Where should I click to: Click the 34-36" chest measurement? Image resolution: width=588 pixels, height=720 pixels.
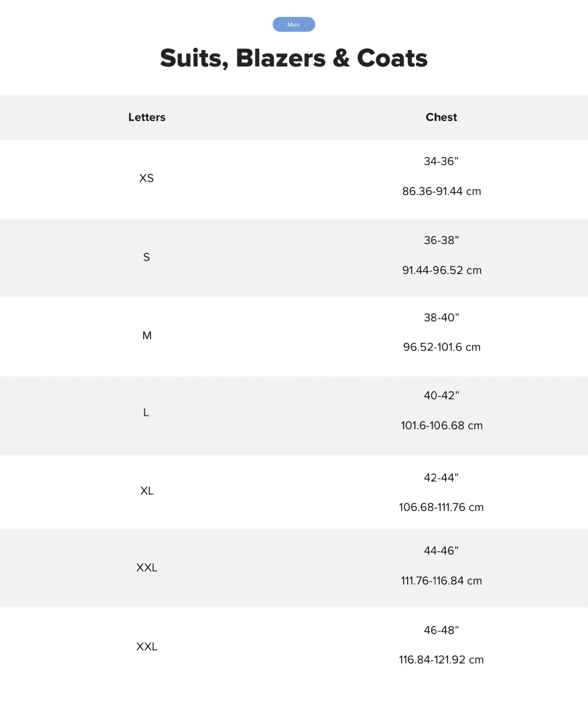click(441, 161)
